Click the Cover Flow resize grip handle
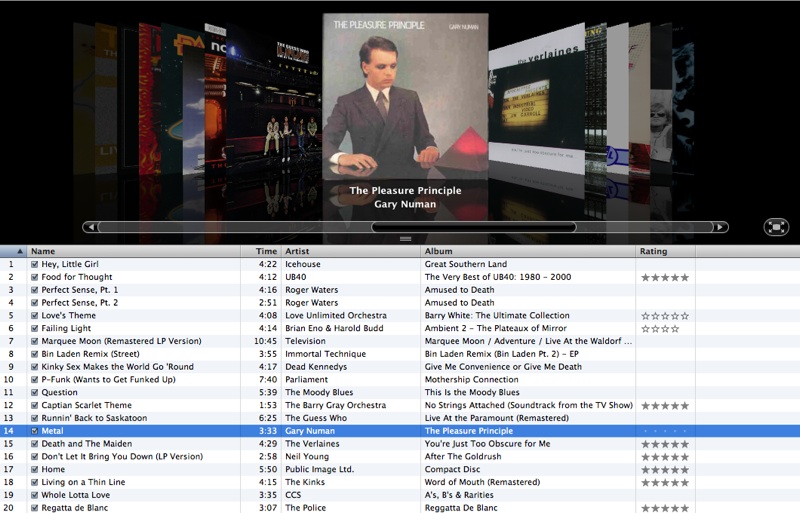 pyautogui.click(x=406, y=239)
